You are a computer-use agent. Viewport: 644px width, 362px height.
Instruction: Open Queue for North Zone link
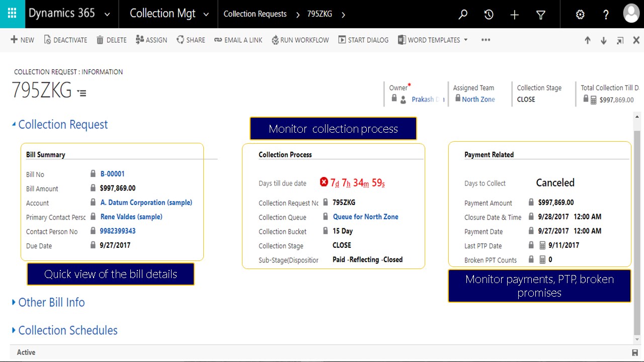[x=365, y=217]
